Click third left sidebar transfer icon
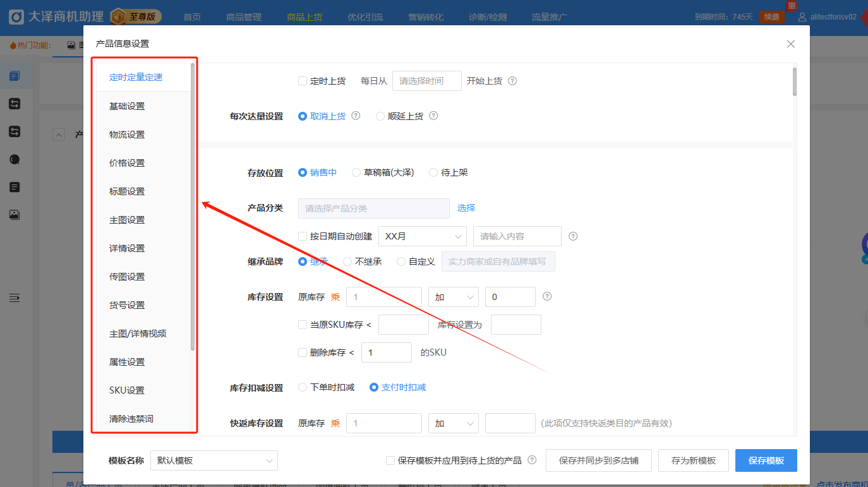Image resolution: width=868 pixels, height=487 pixels. 15,131
